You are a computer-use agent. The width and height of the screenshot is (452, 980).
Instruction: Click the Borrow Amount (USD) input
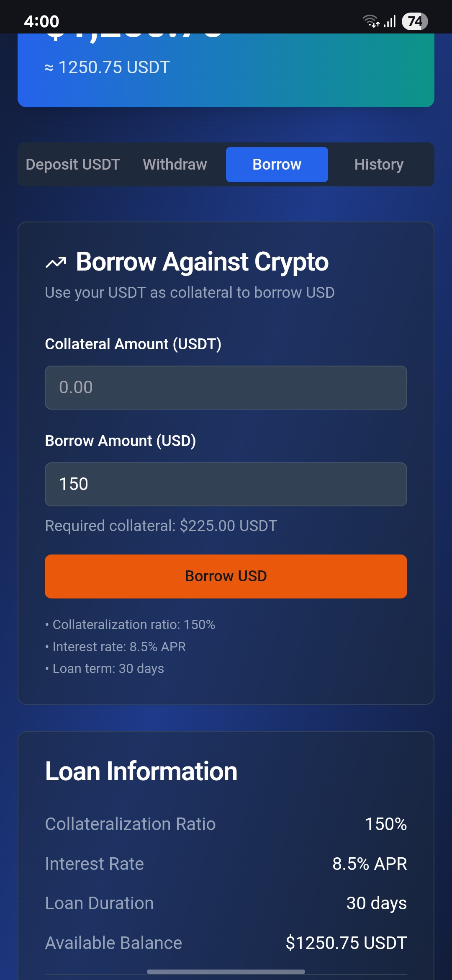[226, 484]
